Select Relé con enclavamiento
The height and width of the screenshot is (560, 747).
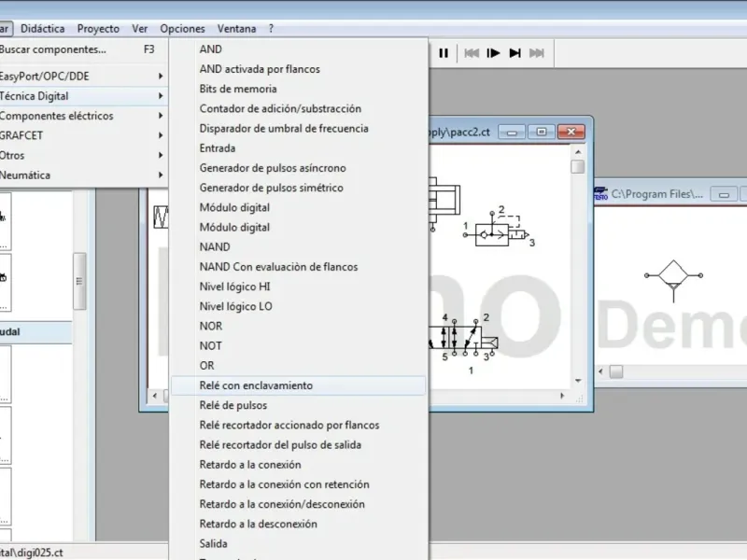click(x=298, y=385)
